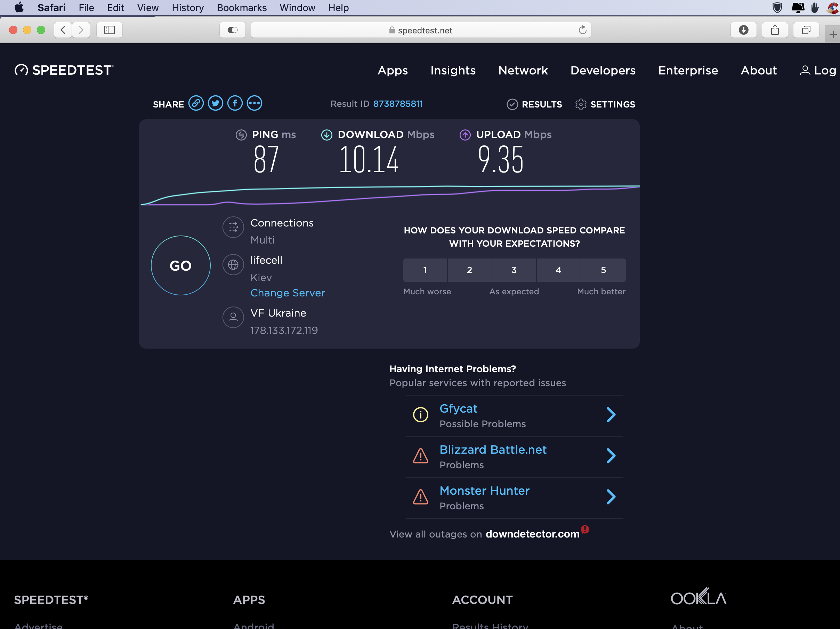Open the Window menu
The image size is (840, 629).
click(297, 8)
